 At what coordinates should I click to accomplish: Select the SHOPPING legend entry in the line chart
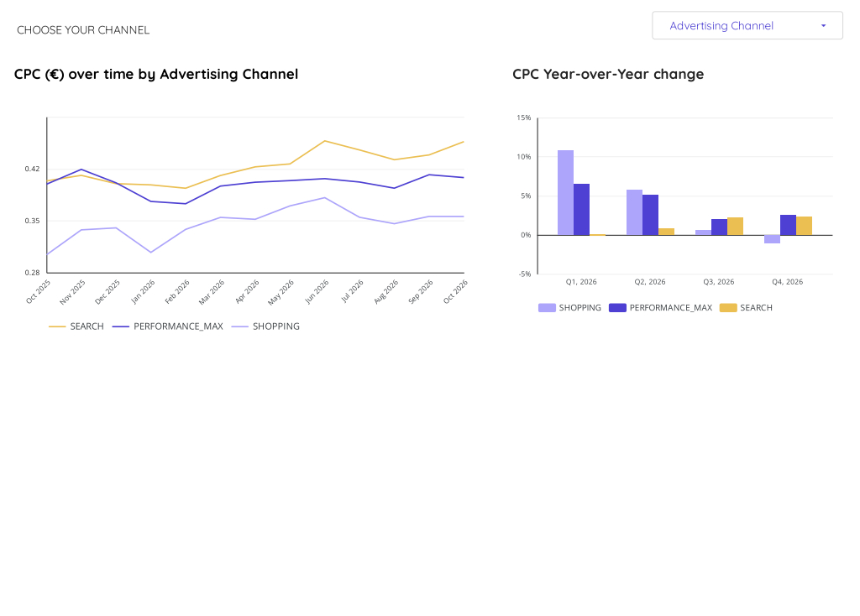265,326
